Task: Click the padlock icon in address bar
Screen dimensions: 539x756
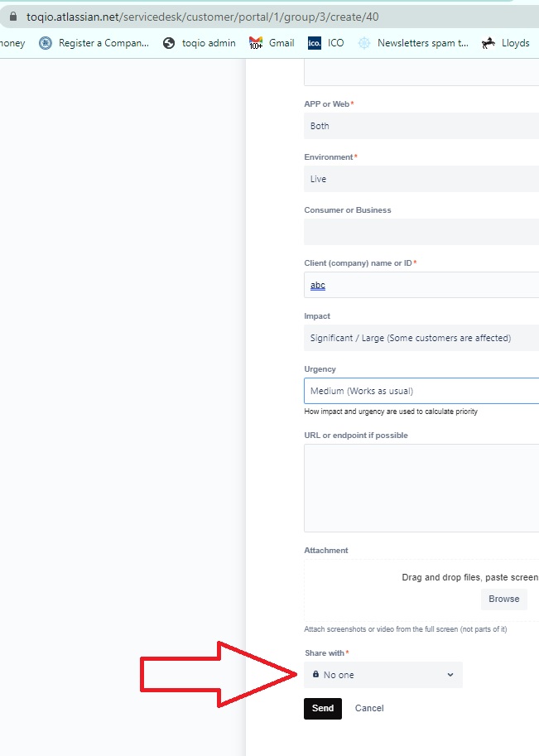Action: pos(13,17)
